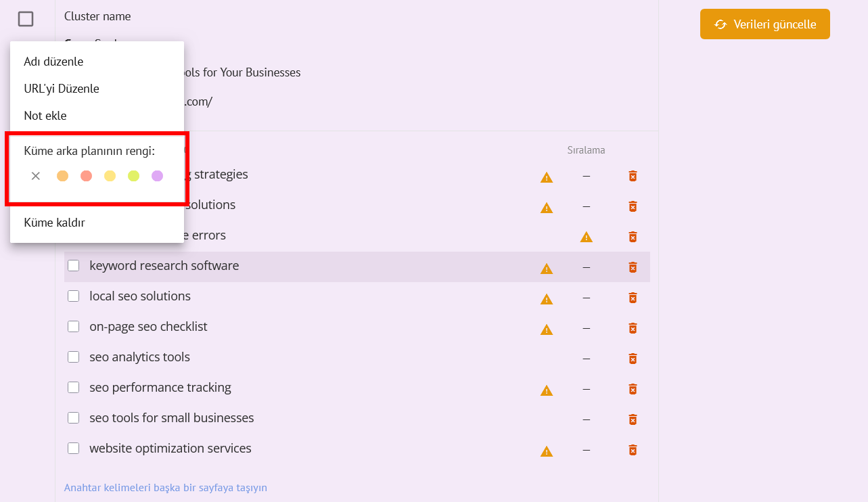This screenshot has width=868, height=502.
Task: Choose Adı düzenle from the context menu
Action: pos(53,62)
